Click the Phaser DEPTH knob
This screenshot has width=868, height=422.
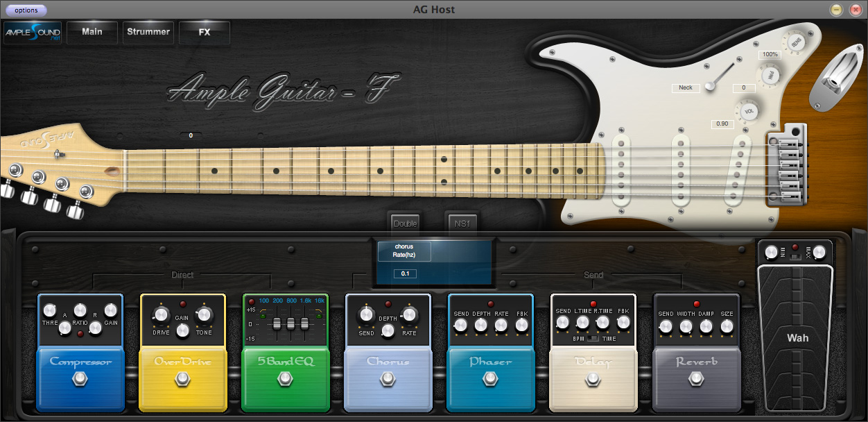481,326
